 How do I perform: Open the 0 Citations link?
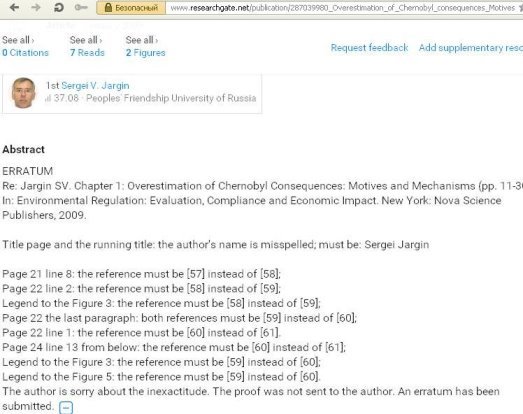coord(25,53)
